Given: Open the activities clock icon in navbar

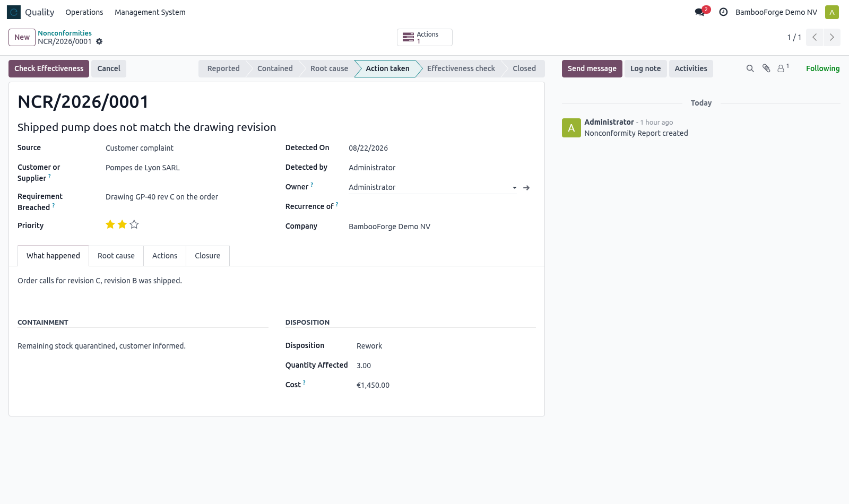Looking at the screenshot, I should coord(723,12).
